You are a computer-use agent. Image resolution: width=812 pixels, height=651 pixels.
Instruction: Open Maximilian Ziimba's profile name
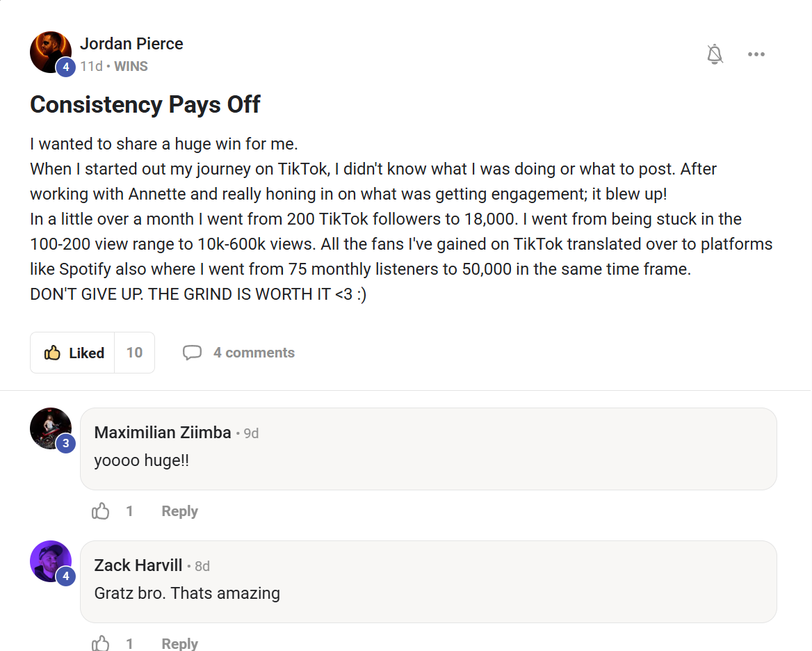[x=163, y=433]
